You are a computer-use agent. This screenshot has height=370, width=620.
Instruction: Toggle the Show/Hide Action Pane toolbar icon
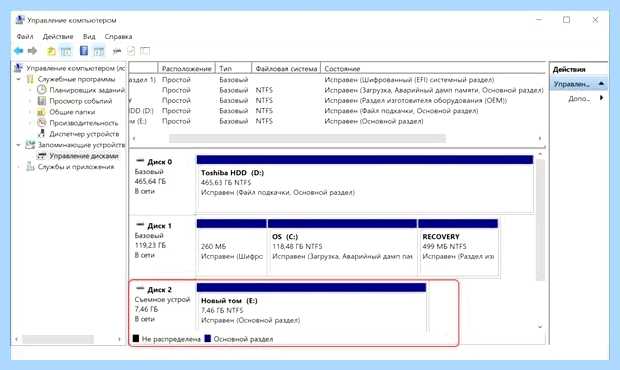[x=98, y=51]
